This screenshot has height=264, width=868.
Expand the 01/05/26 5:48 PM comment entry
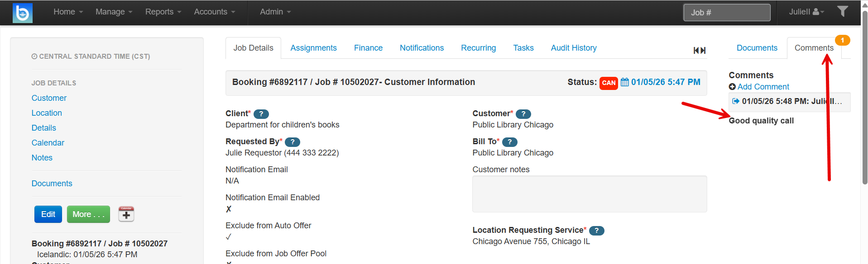(789, 102)
